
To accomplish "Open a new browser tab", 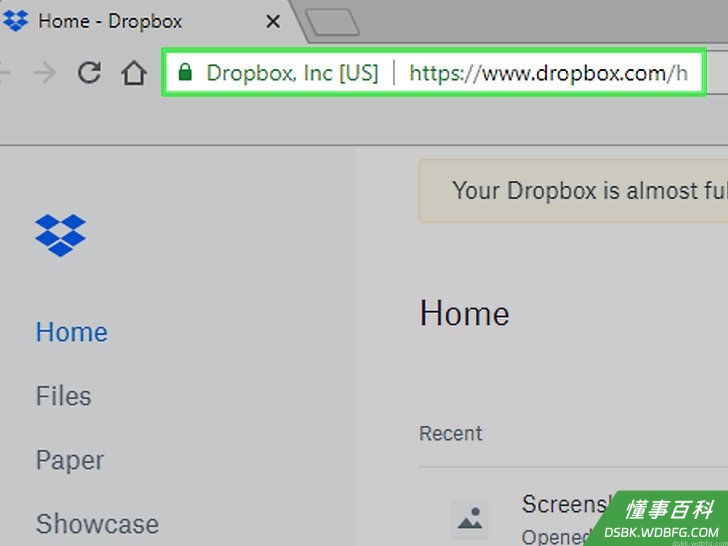I will (332, 22).
